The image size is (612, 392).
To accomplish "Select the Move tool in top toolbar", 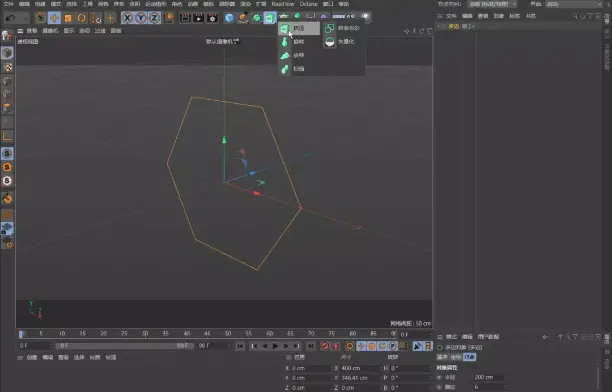I will tap(54, 18).
